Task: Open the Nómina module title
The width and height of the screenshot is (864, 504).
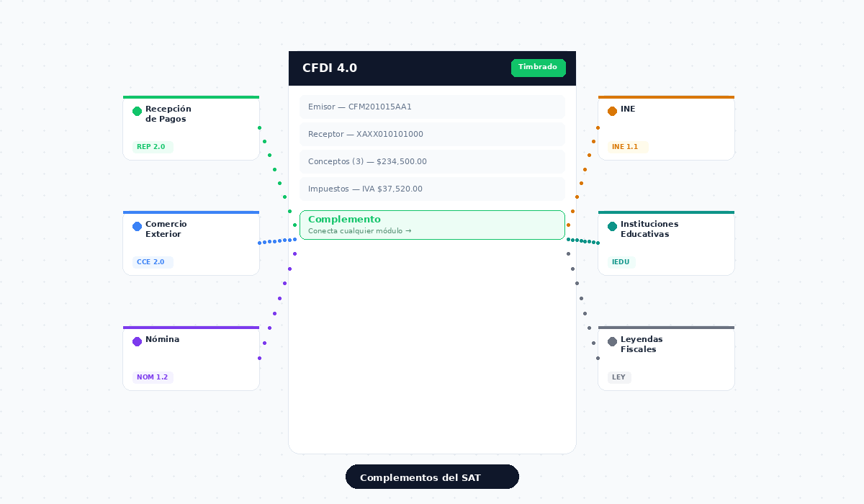Action: click(x=163, y=339)
